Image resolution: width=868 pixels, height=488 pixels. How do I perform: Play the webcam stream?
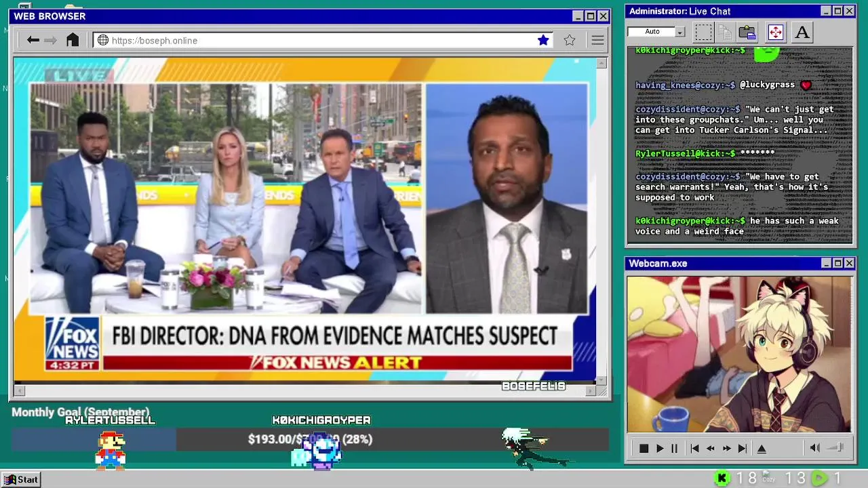(660, 449)
